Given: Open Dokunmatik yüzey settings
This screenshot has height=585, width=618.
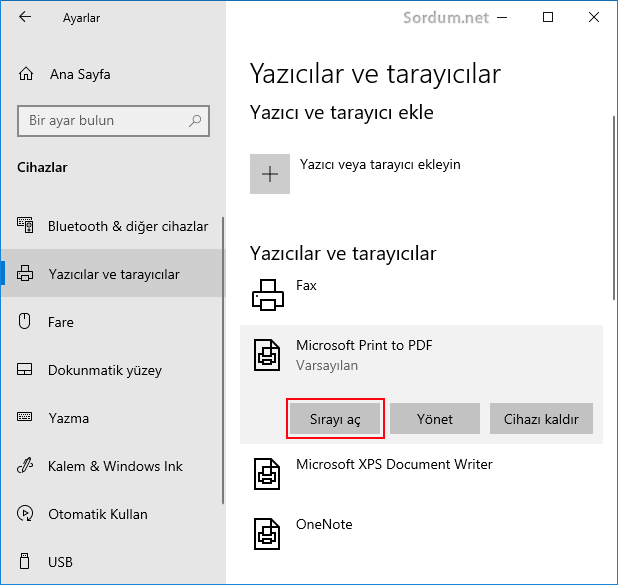Looking at the screenshot, I should pyautogui.click(x=104, y=370).
